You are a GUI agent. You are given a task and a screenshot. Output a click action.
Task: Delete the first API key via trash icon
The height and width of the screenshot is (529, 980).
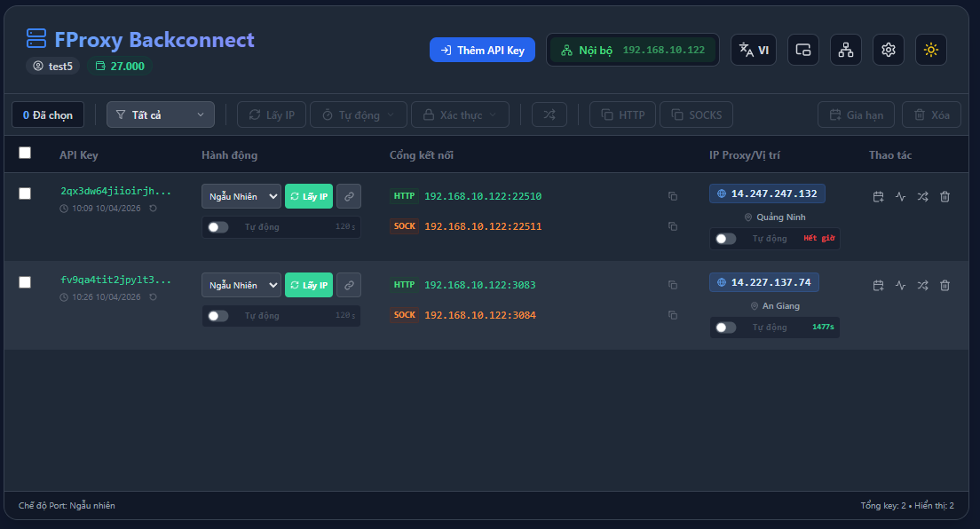point(944,196)
